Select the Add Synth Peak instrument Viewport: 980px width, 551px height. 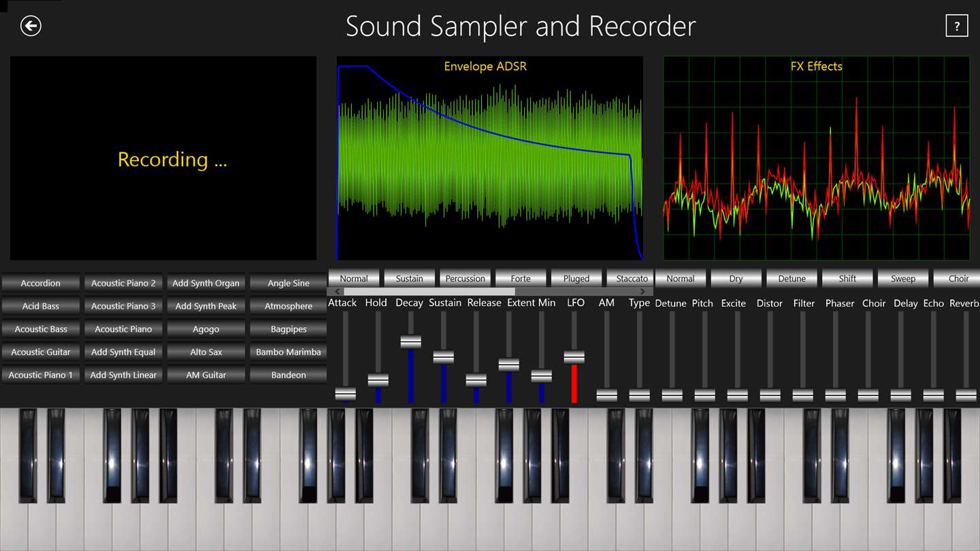(x=206, y=306)
